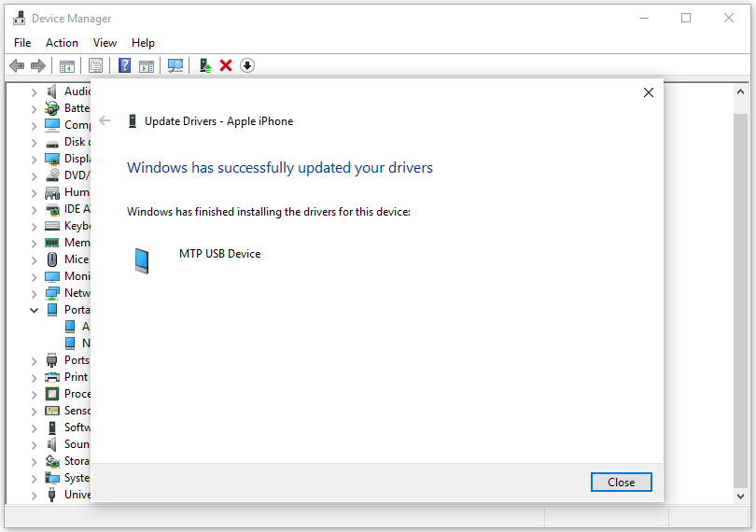Select the first device under Portable Devices

77,327
